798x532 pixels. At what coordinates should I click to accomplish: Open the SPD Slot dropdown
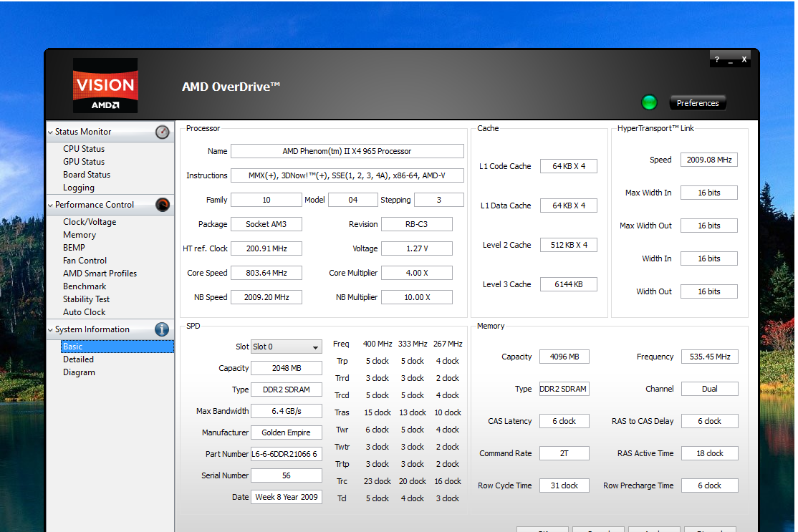click(x=287, y=347)
